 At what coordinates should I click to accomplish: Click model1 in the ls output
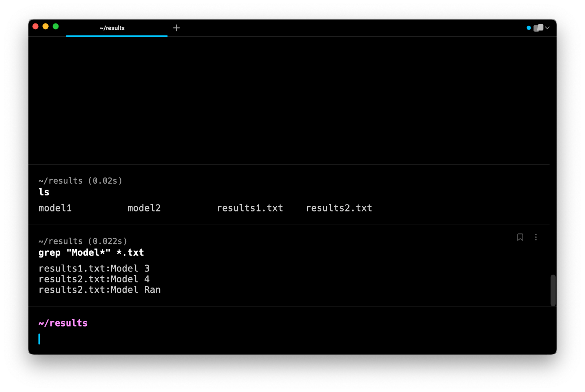55,208
